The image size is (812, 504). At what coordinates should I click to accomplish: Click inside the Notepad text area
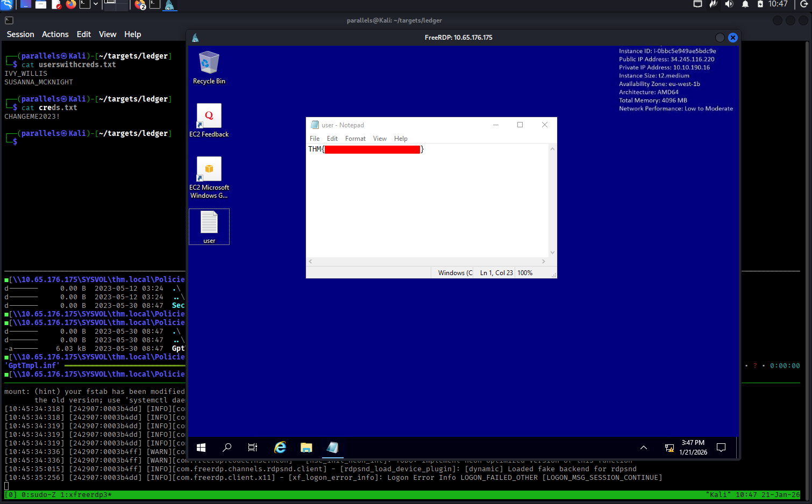pos(428,204)
